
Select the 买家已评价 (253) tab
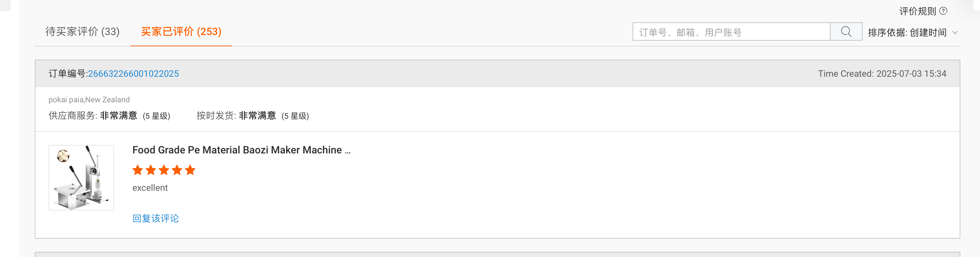tap(181, 31)
